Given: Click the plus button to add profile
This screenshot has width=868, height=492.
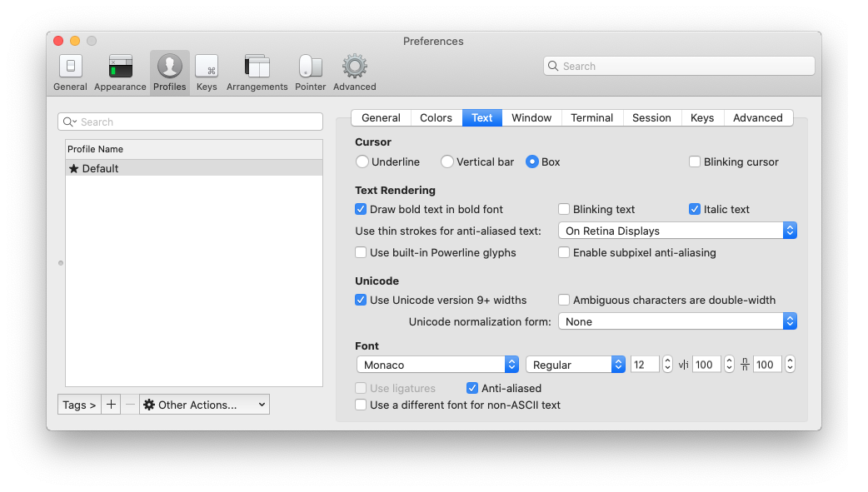Looking at the screenshot, I should 111,404.
